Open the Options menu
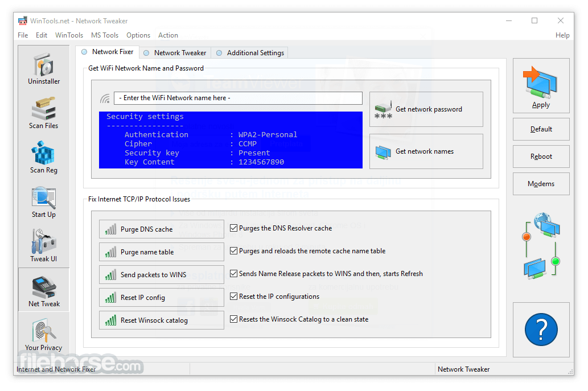588x391 pixels. 138,35
